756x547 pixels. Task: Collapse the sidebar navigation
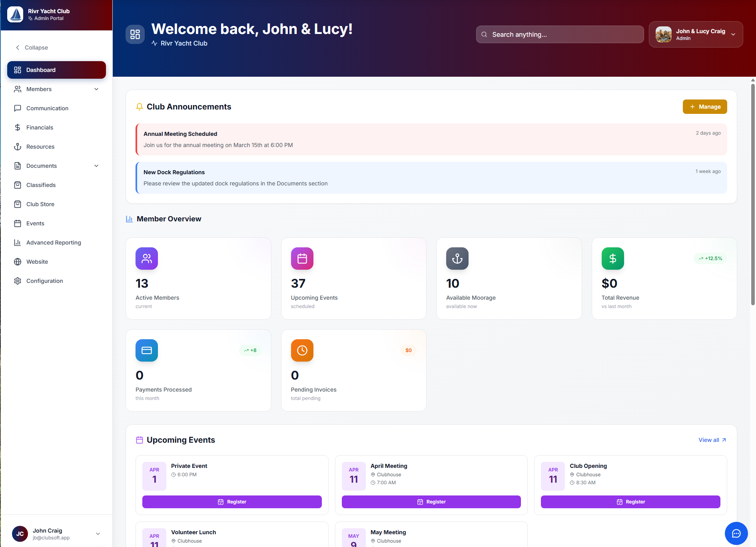click(x=32, y=48)
